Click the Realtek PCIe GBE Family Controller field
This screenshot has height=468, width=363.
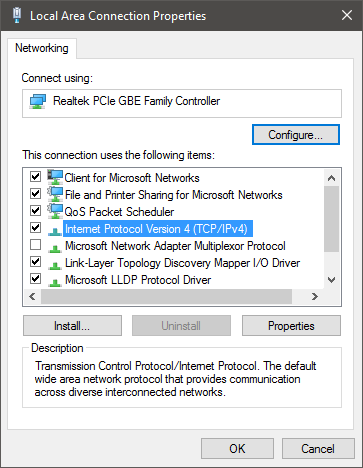tap(182, 103)
